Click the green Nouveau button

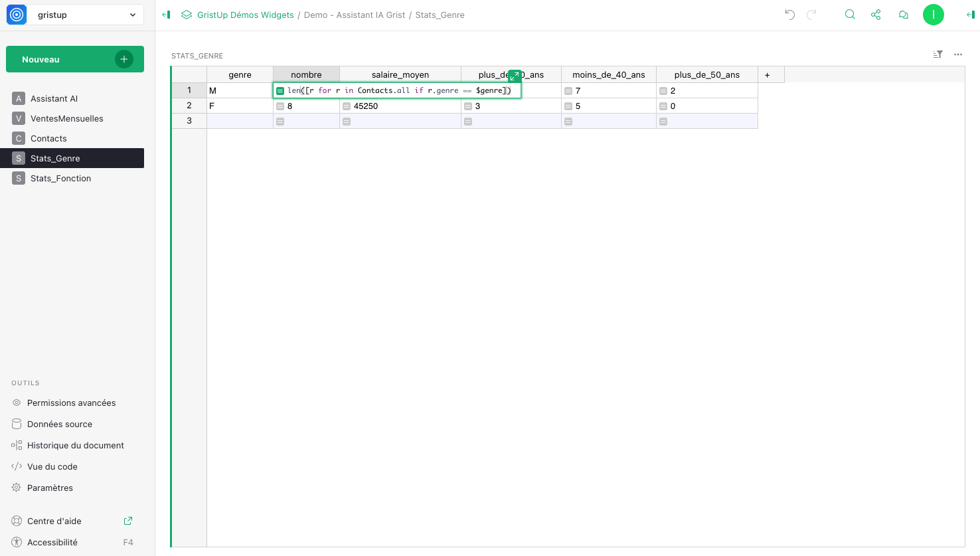click(x=75, y=59)
